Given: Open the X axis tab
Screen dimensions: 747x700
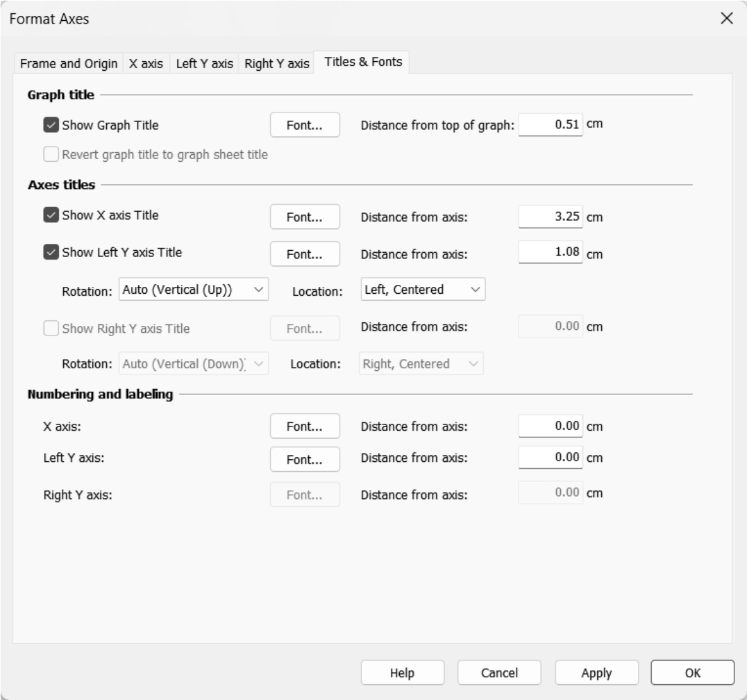Looking at the screenshot, I should tap(146, 64).
